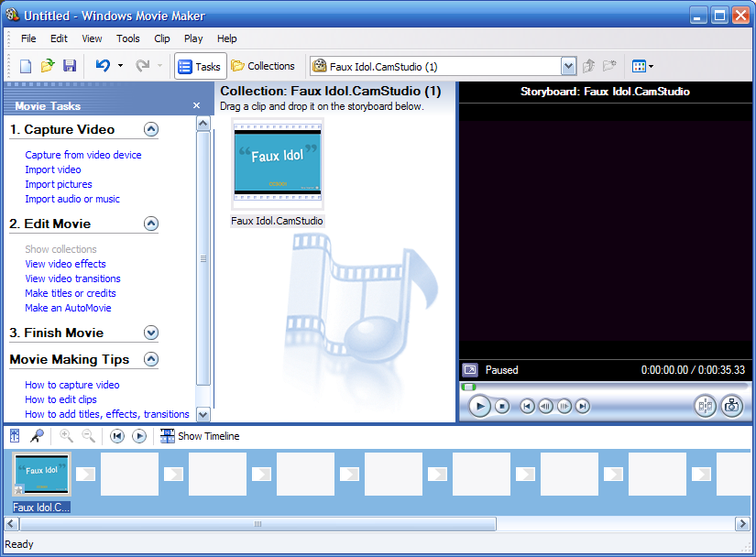Read the How to capture video tip
The image size is (756, 557).
coord(72,385)
